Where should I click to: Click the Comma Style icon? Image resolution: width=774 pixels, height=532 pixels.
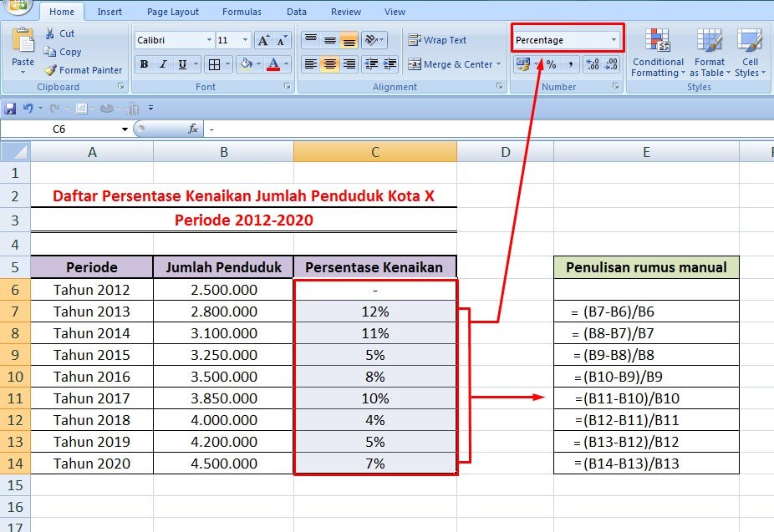tap(571, 64)
